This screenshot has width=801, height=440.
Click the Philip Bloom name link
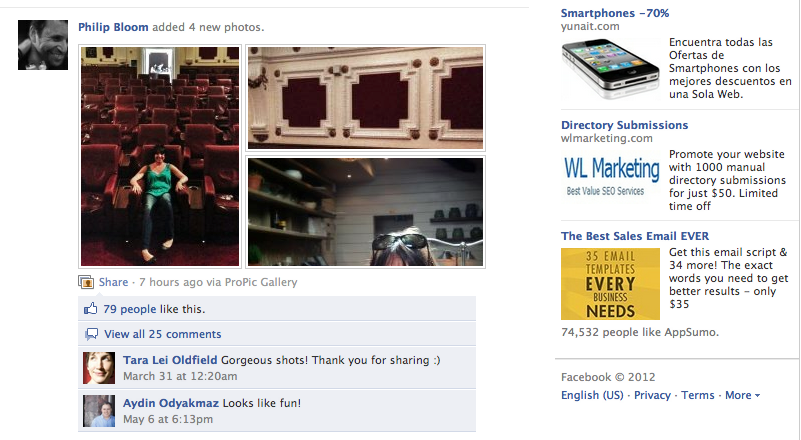point(113,27)
